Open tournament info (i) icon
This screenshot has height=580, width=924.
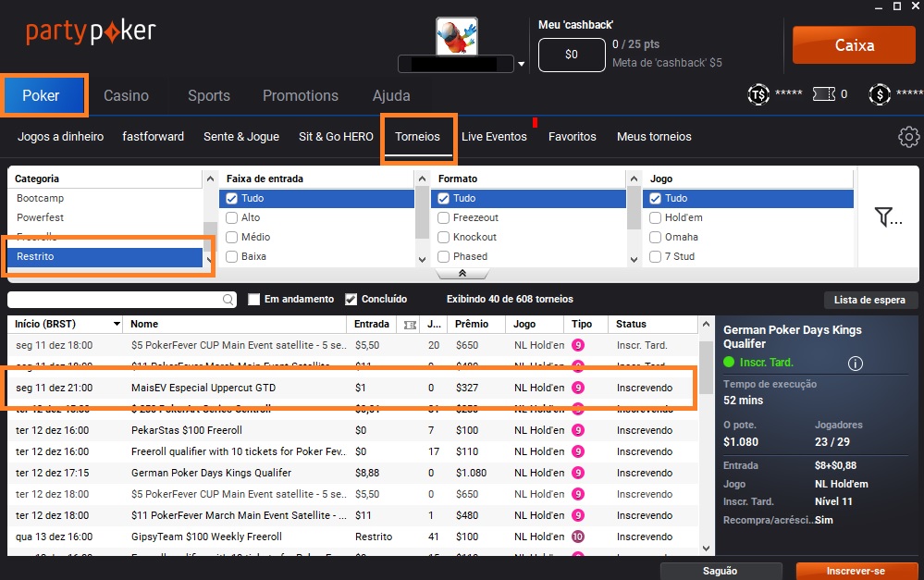click(x=855, y=364)
